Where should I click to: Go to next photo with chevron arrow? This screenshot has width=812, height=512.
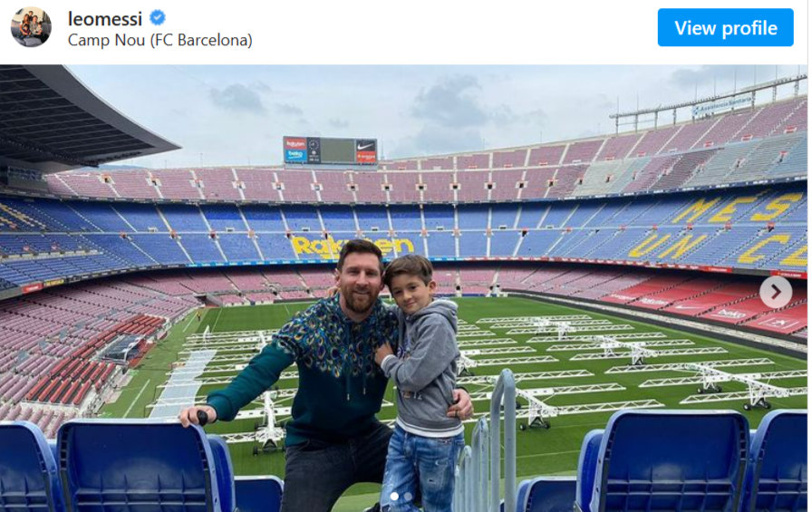coord(776,292)
